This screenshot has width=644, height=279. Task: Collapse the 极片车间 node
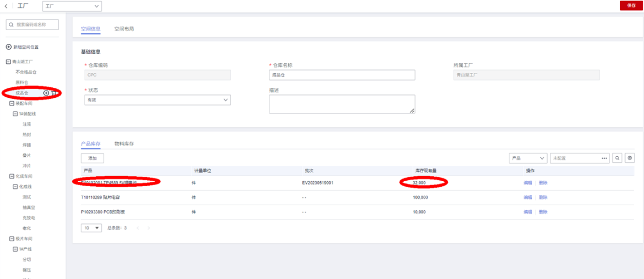[12, 238]
